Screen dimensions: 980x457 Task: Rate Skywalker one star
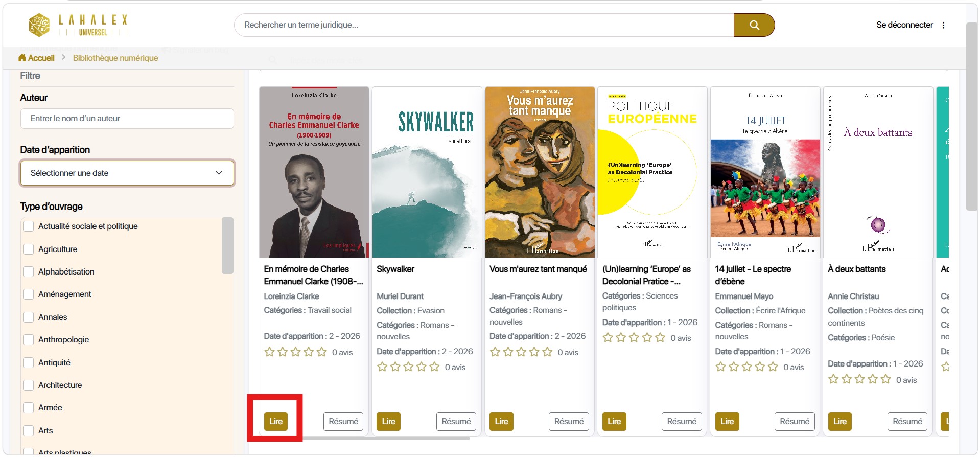pos(382,367)
